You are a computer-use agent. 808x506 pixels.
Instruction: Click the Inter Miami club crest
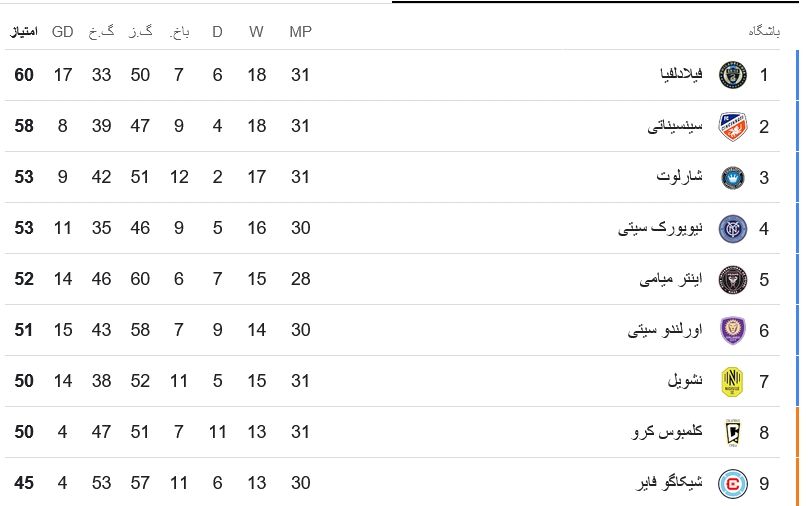(733, 279)
